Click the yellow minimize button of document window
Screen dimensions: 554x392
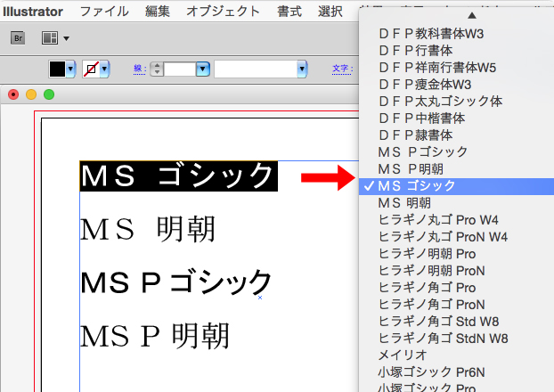(x=31, y=94)
